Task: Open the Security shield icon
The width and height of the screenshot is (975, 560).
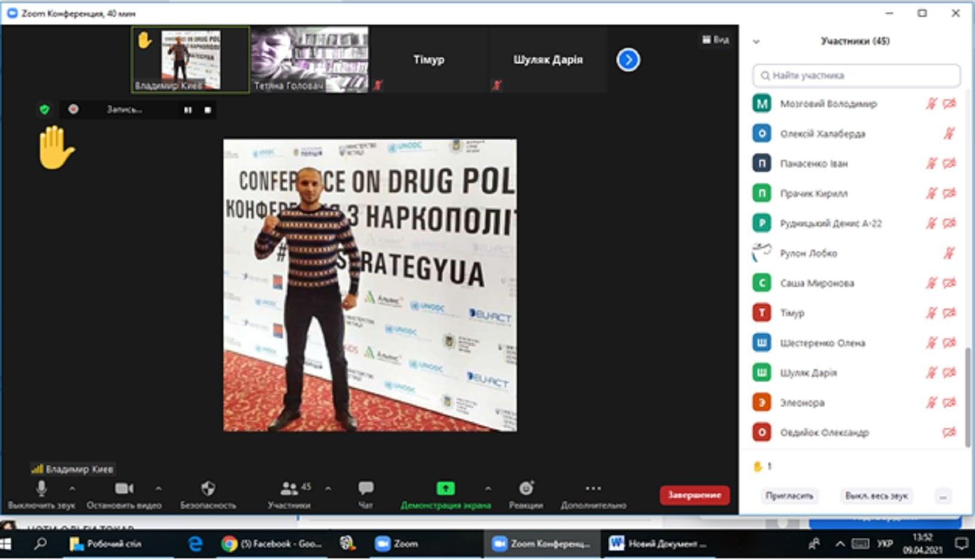Action: [x=208, y=489]
